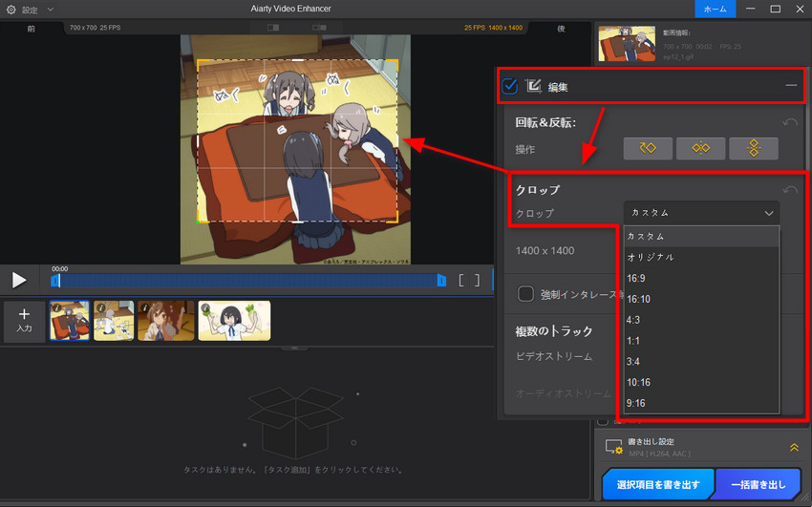Rotate the video 90 degrees clockwise

(648, 149)
